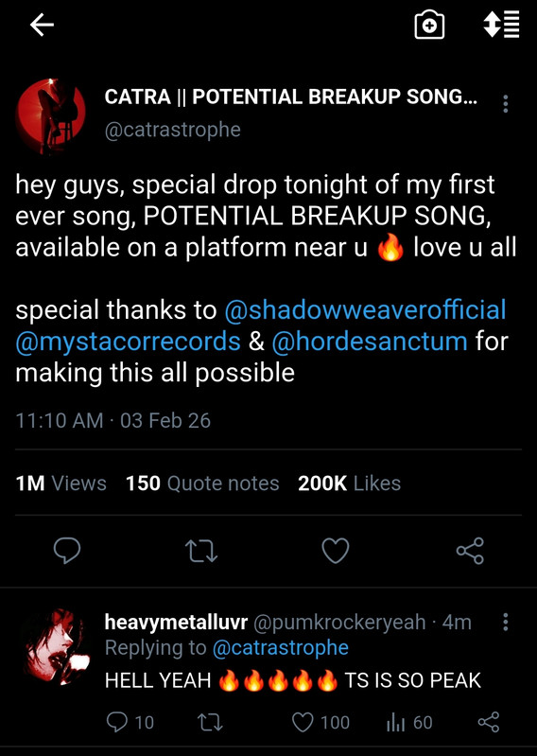This screenshot has width=537, height=756.
Task: View reply analytics showing 60
Action: tap(409, 722)
